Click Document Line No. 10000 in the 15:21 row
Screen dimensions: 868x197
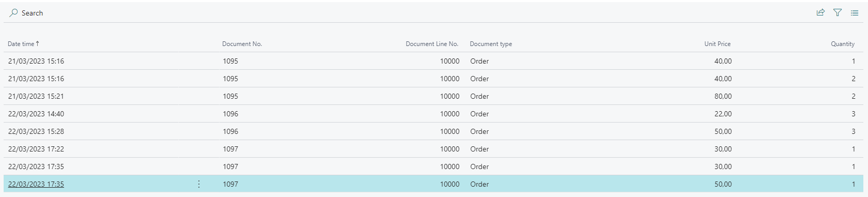pos(450,96)
